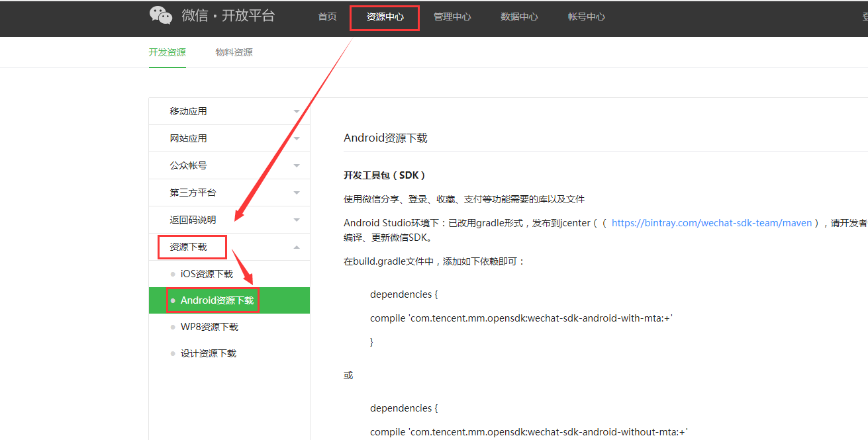
Task: Collapse the 资源下载 section arrow
Action: click(x=297, y=247)
